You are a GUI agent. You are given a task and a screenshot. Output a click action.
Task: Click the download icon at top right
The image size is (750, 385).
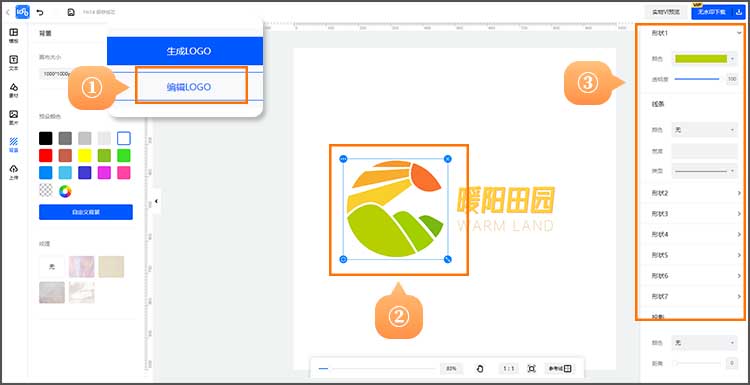pos(739,12)
